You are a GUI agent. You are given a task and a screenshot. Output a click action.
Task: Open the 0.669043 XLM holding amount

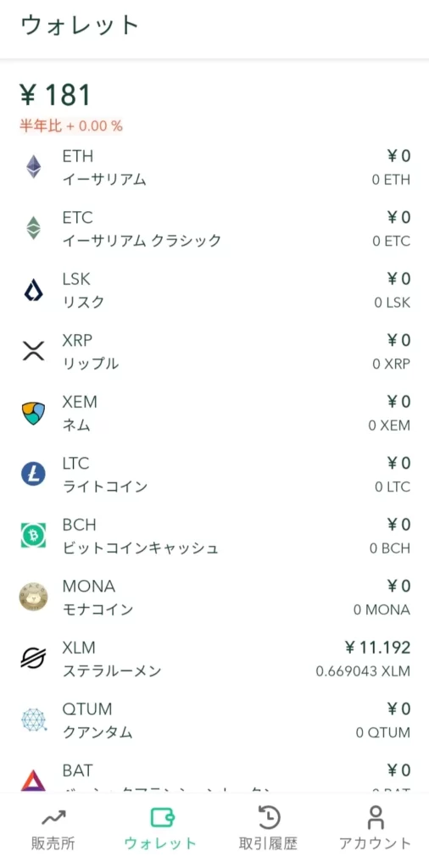(x=363, y=671)
